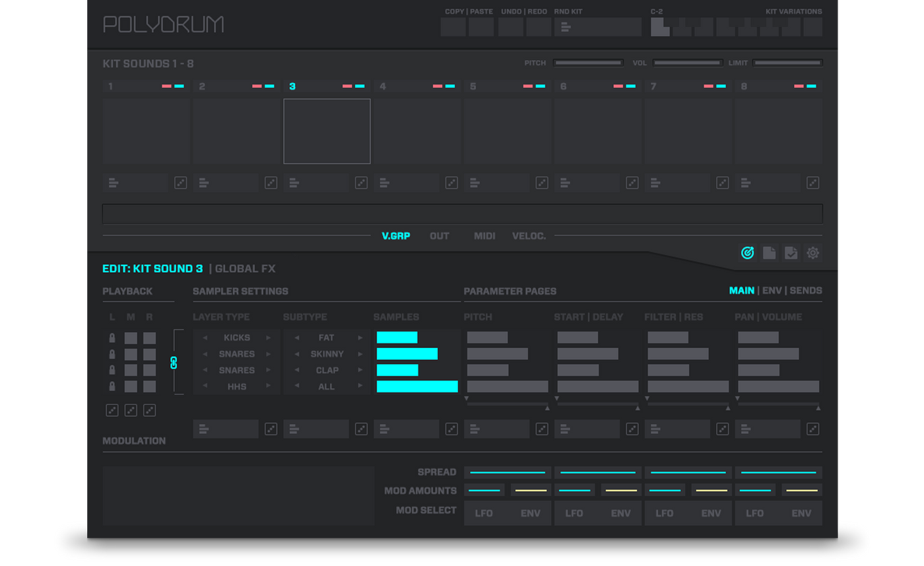The height and width of the screenshot is (566, 924).
Task: Toggle the M box in the SKINNY row
Action: pos(131,354)
